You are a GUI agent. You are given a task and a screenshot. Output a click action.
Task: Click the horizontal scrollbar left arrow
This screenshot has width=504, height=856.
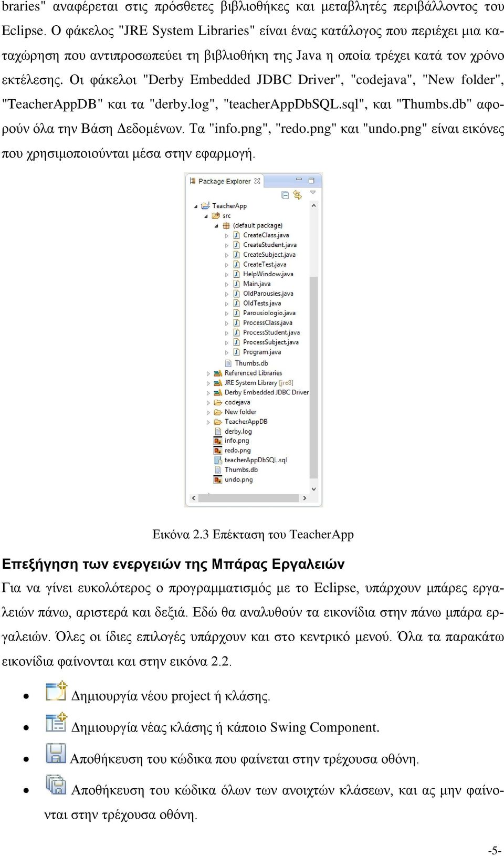(193, 498)
